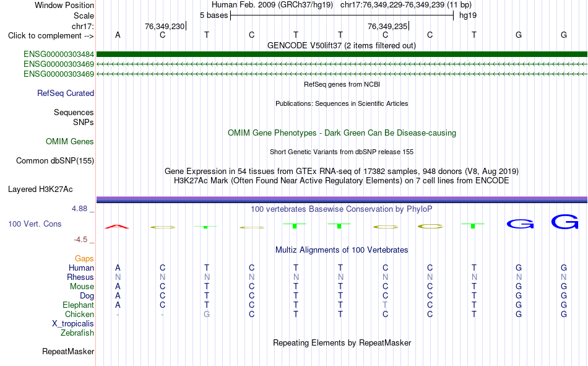Open the GTEx 'Gene Expression in 54 tissues' title
Image resolution: width=588 pixels, height=366 pixels.
click(342, 171)
